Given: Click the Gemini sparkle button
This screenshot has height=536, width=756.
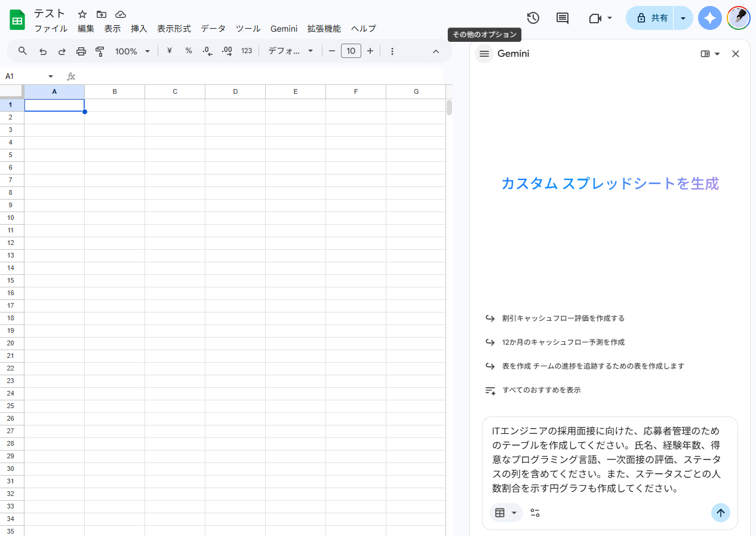Looking at the screenshot, I should click(x=709, y=18).
